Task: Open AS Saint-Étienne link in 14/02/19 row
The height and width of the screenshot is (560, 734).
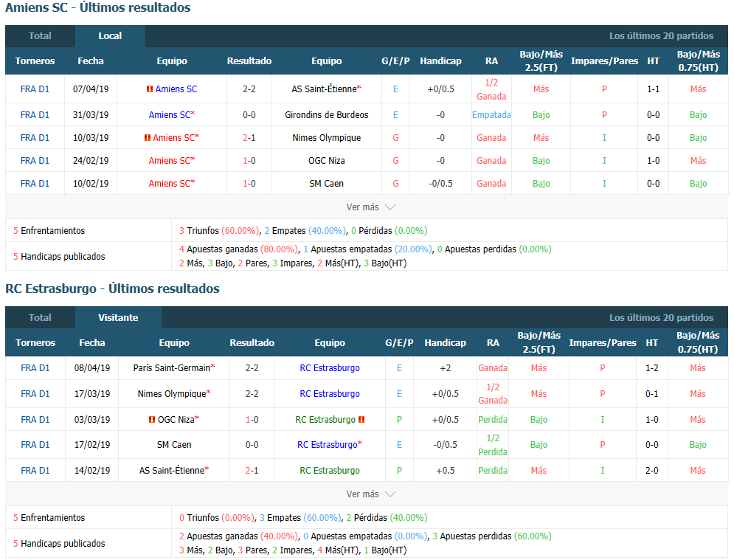Action: 173,471
